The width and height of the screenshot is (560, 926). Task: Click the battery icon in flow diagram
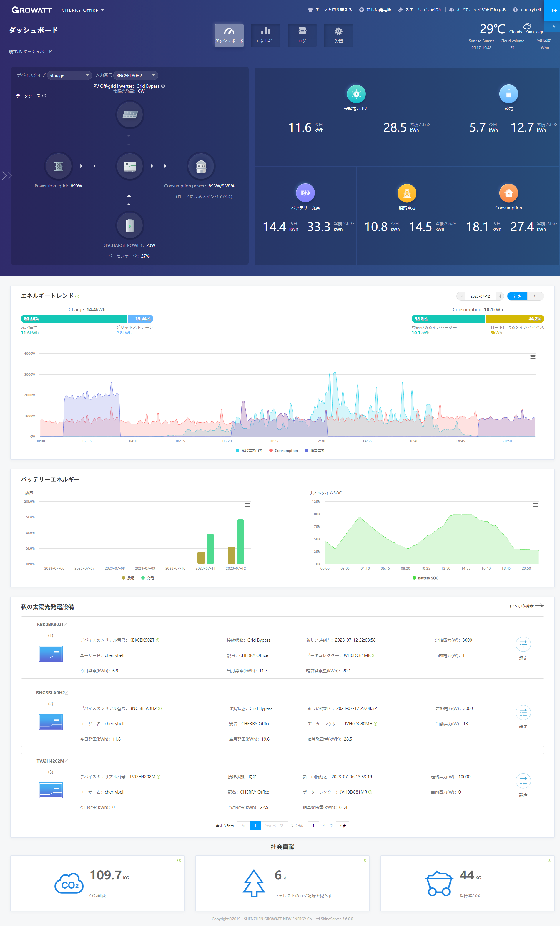[130, 225]
